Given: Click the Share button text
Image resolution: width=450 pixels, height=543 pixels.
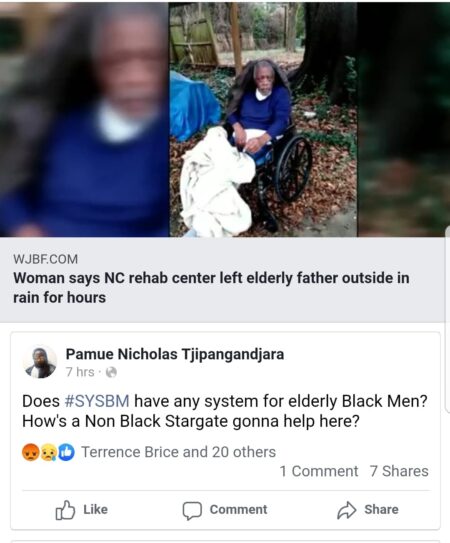Looking at the screenshot, I should (381, 509).
